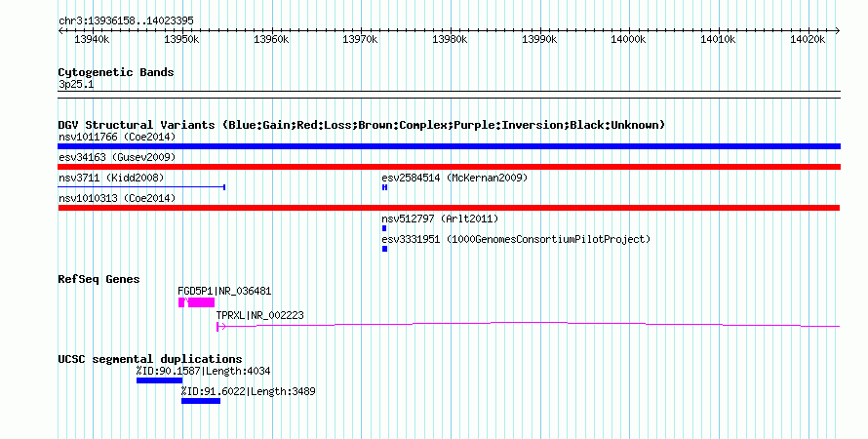This screenshot has width=868, height=439.
Task: Click esv3331951 1000GenomesConsortiumPilotProject label
Action: coord(516,239)
